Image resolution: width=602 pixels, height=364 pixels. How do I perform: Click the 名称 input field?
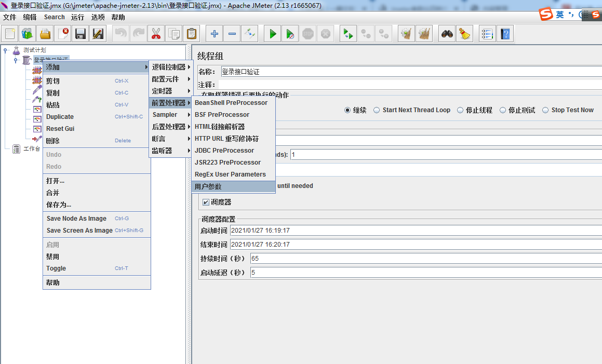click(411, 72)
